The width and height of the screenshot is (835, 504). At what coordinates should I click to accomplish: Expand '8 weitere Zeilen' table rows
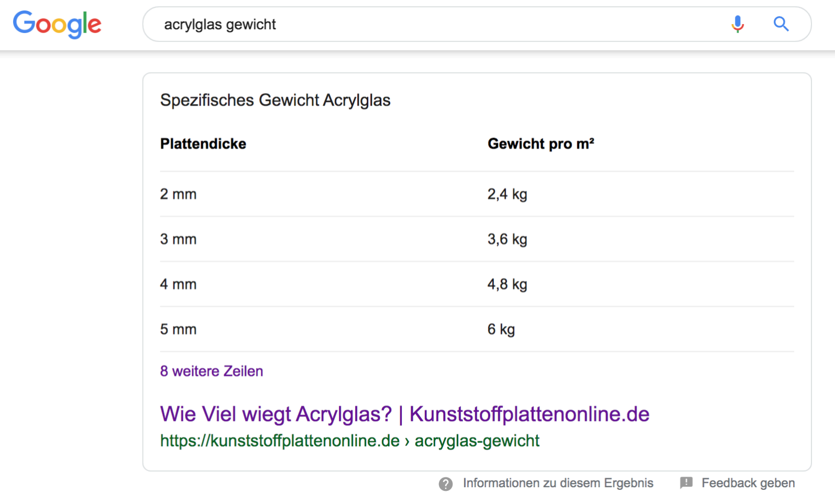point(212,371)
